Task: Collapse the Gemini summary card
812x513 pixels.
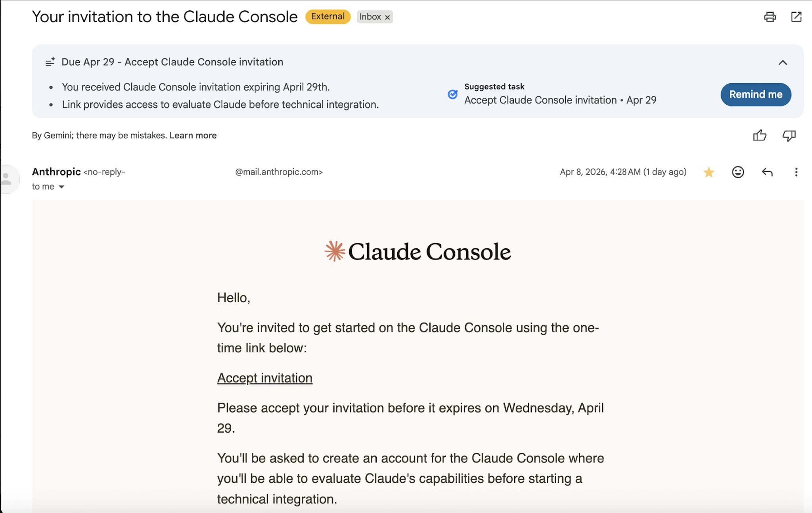Action: tap(782, 62)
